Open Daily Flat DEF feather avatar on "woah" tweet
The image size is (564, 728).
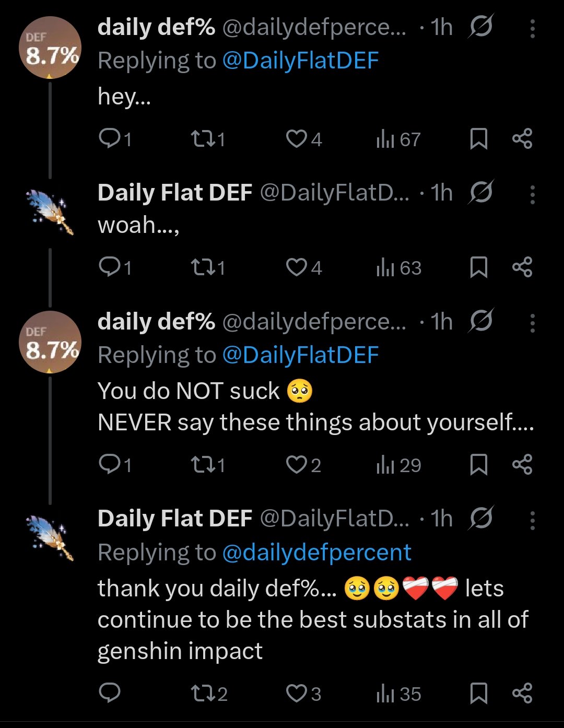coord(50,212)
